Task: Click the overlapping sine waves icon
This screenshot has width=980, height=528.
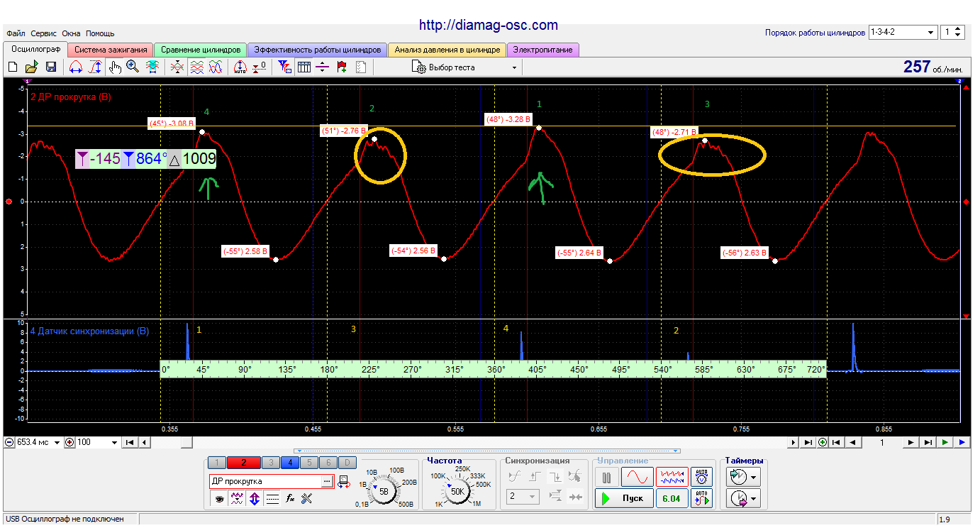Action: point(216,67)
